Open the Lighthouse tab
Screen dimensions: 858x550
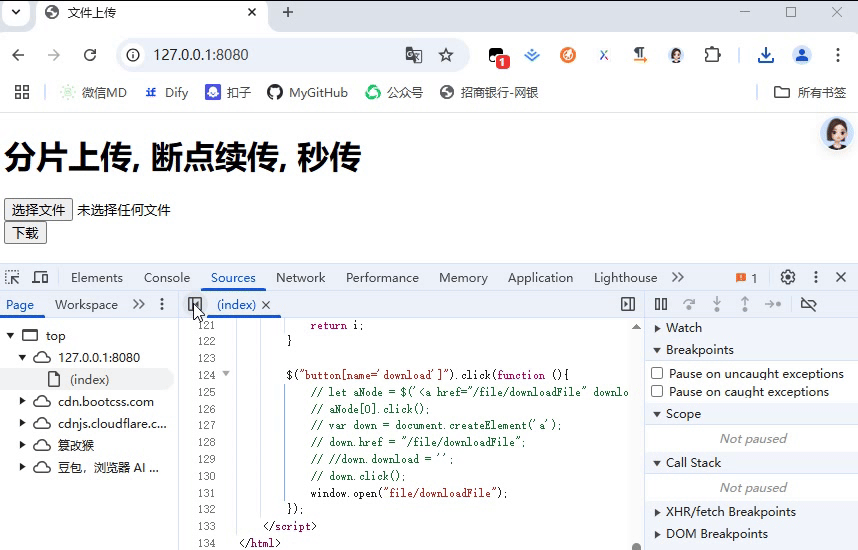tap(625, 278)
